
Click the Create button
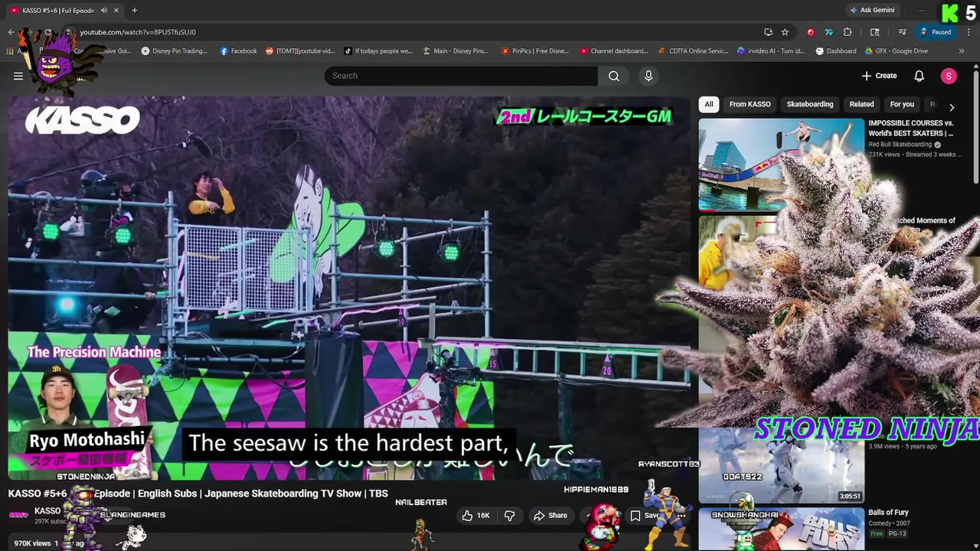coord(879,76)
